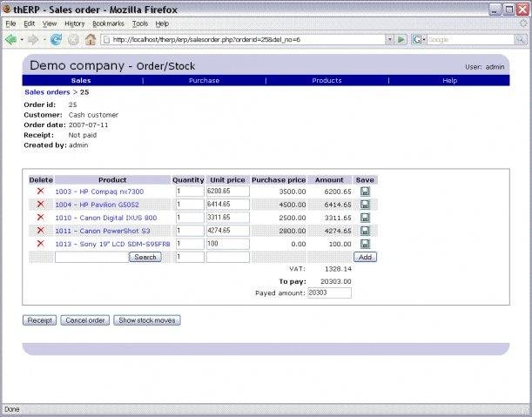
Task: Click the Payed amount field
Action: (329, 293)
